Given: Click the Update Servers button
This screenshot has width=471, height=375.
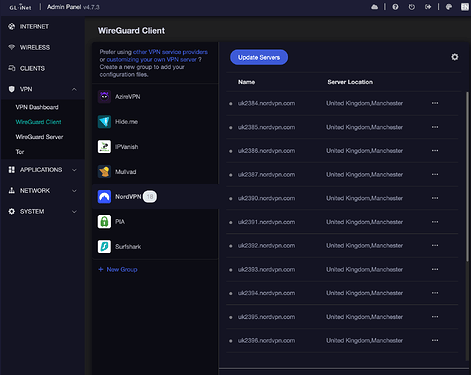Looking at the screenshot, I should 259,57.
